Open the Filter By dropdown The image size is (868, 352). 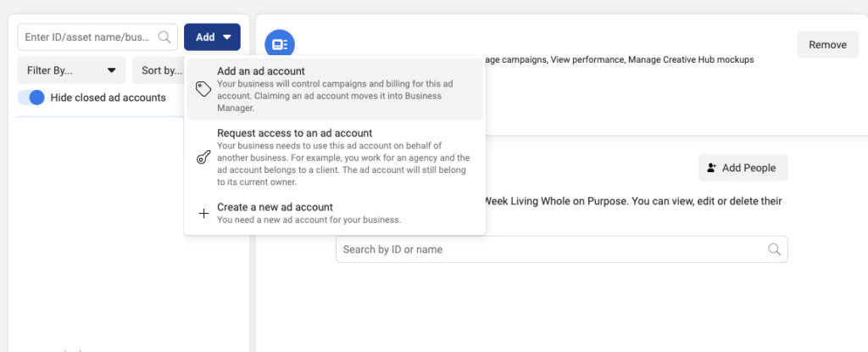[71, 70]
